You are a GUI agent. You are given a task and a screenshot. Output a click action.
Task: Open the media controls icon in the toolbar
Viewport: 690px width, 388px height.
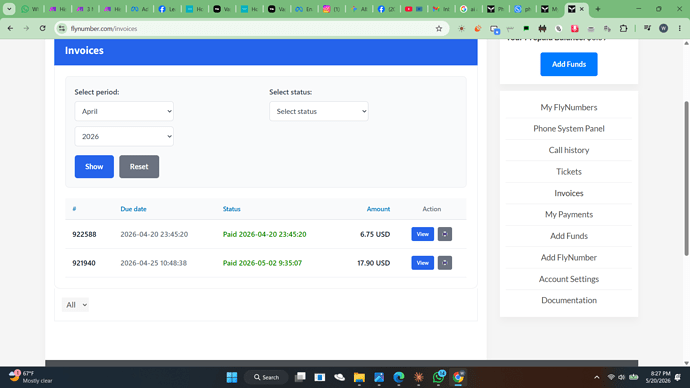pyautogui.click(x=647, y=29)
